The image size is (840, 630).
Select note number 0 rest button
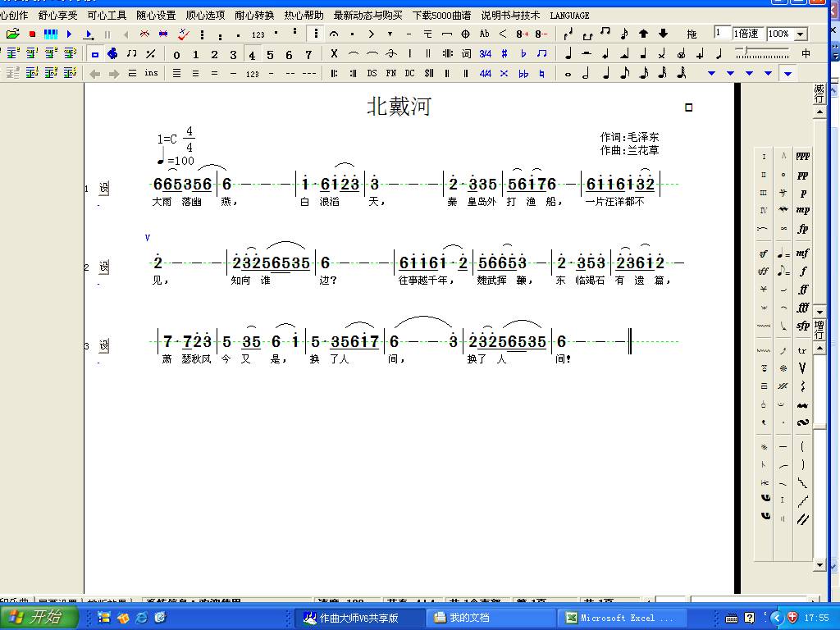(177, 54)
